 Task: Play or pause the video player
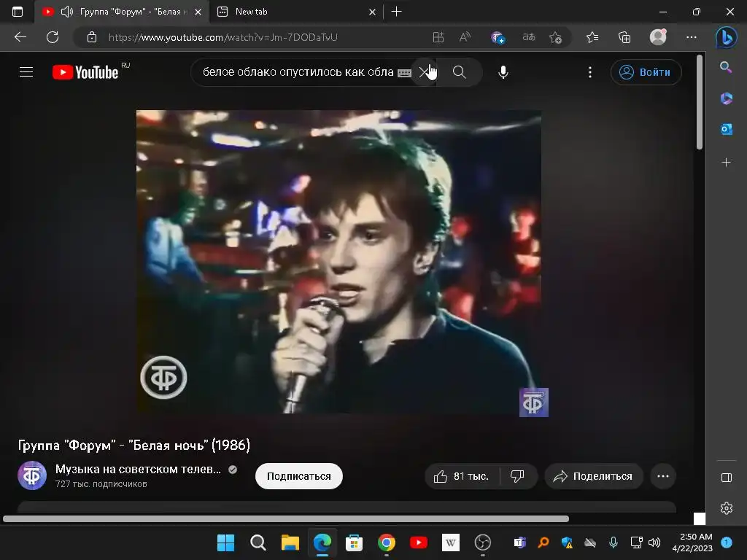(x=338, y=262)
